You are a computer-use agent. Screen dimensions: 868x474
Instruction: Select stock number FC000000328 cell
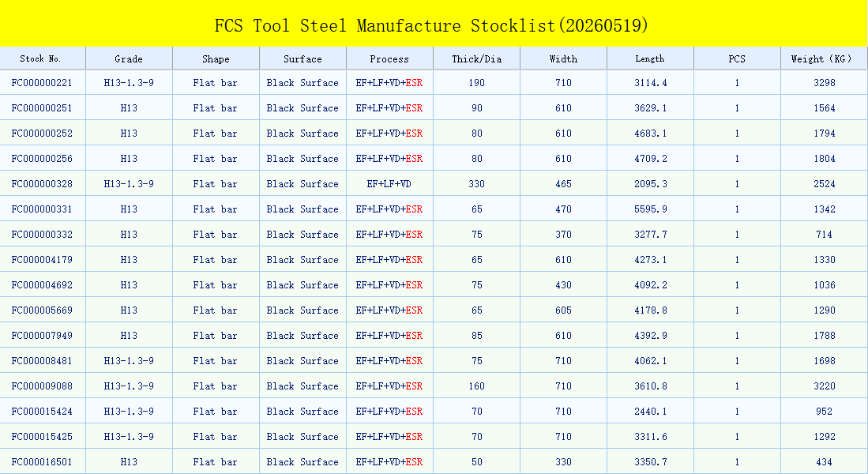(x=42, y=184)
